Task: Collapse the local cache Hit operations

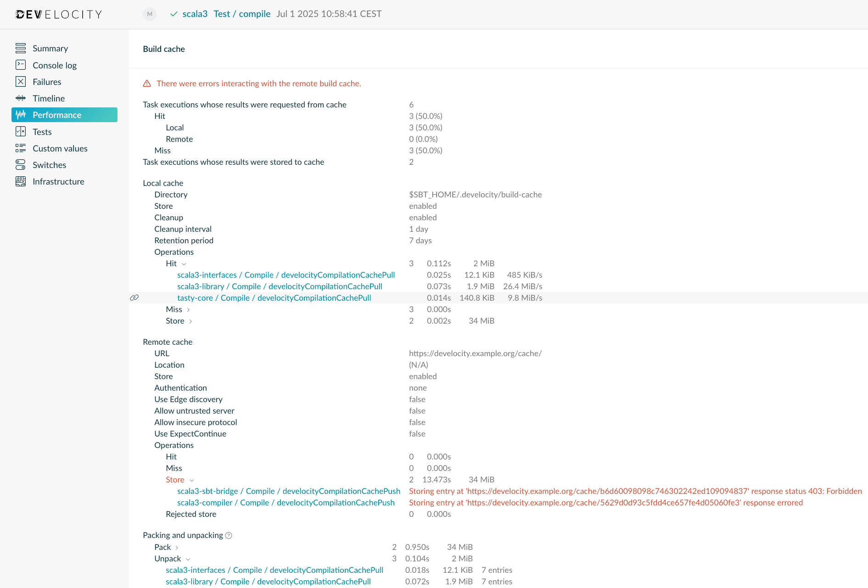Action: coord(184,264)
